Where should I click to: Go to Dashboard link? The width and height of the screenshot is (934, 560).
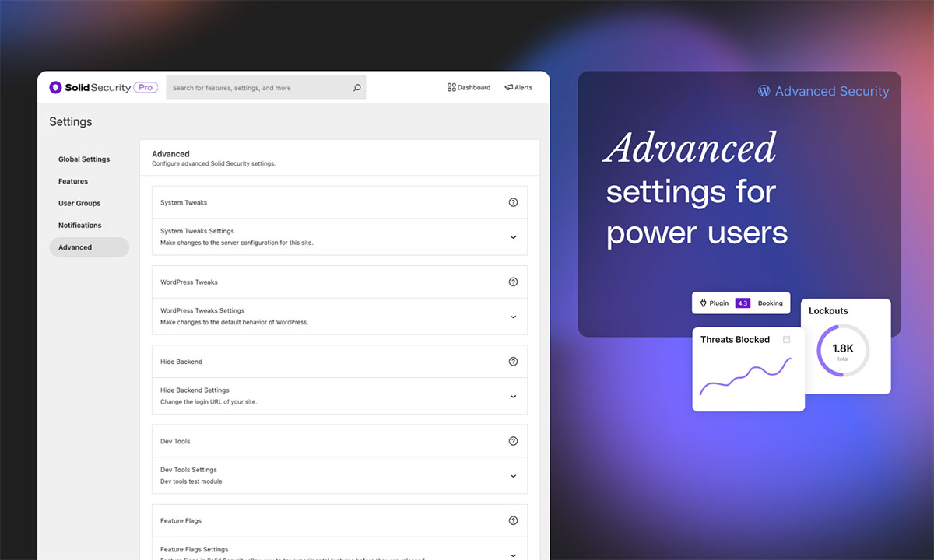tap(469, 88)
